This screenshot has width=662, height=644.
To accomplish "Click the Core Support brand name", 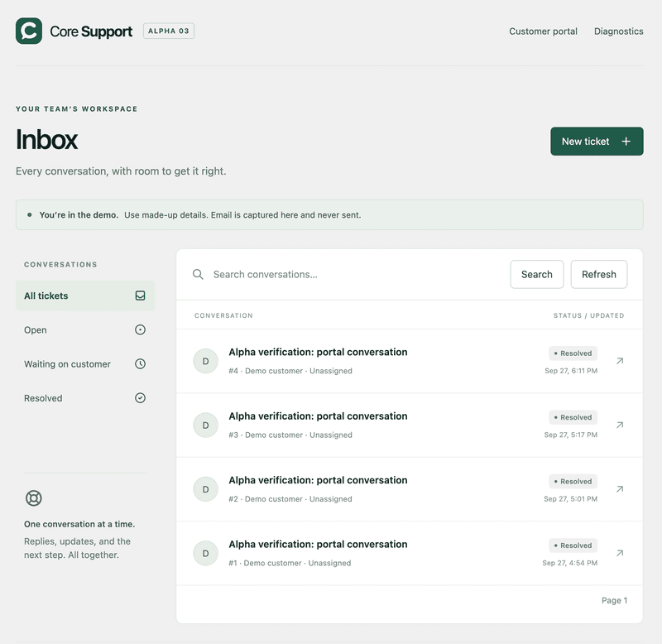I will [x=91, y=31].
